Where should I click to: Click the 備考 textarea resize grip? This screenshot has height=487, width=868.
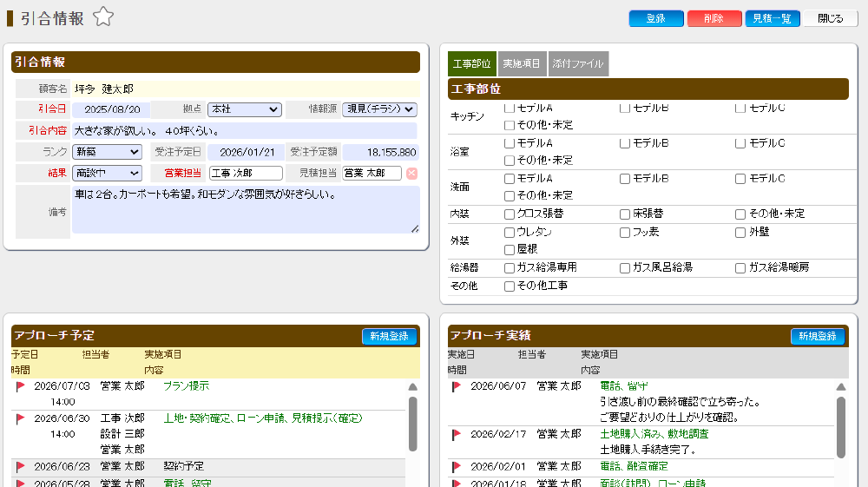coord(415,228)
